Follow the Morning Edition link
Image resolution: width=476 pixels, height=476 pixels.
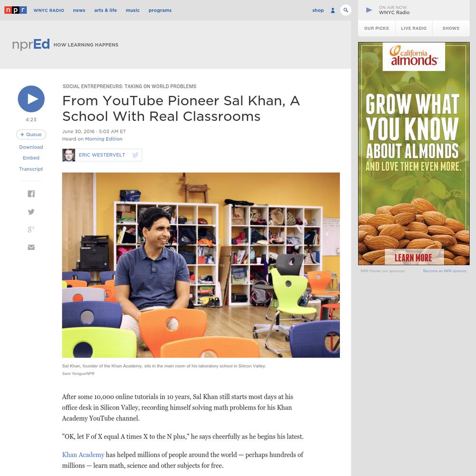pyautogui.click(x=103, y=139)
